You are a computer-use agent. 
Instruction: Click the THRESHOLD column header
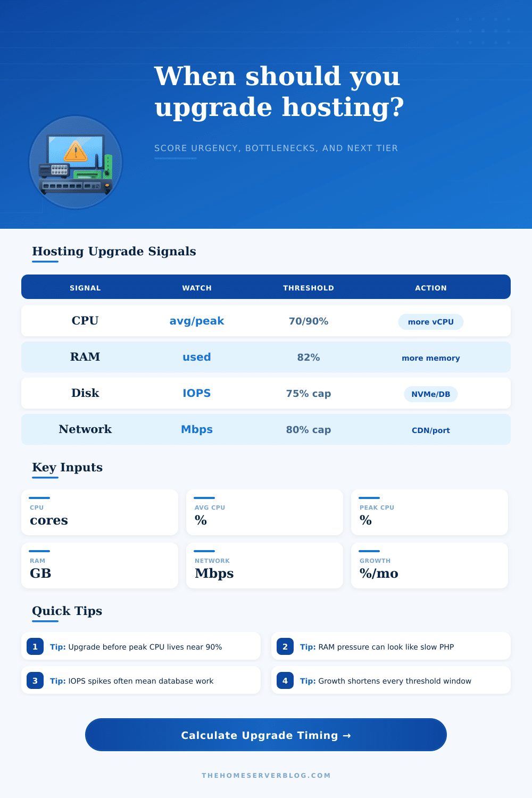coord(309,288)
